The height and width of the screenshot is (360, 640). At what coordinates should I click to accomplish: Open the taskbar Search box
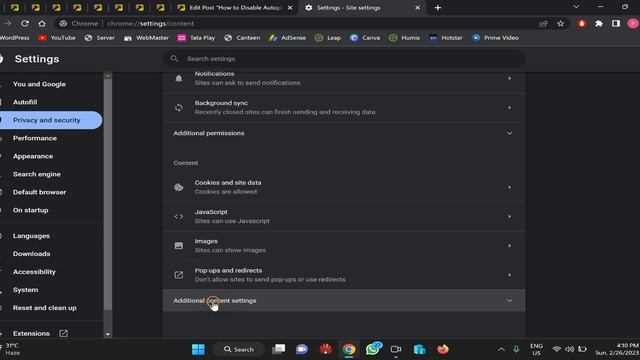point(239,349)
